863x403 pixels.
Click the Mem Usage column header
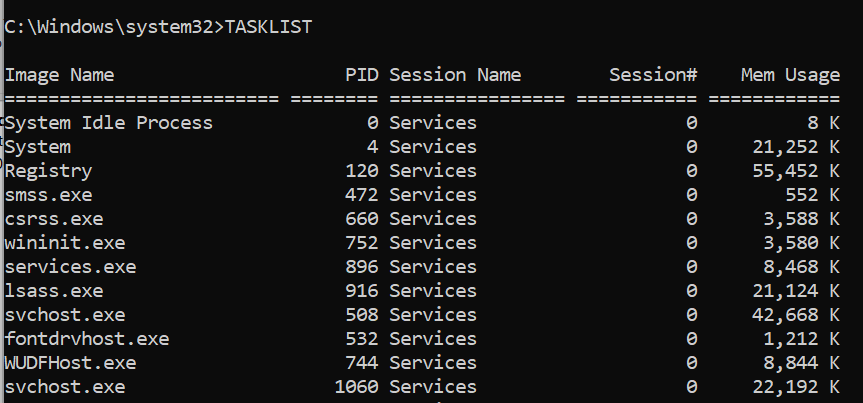790,75
